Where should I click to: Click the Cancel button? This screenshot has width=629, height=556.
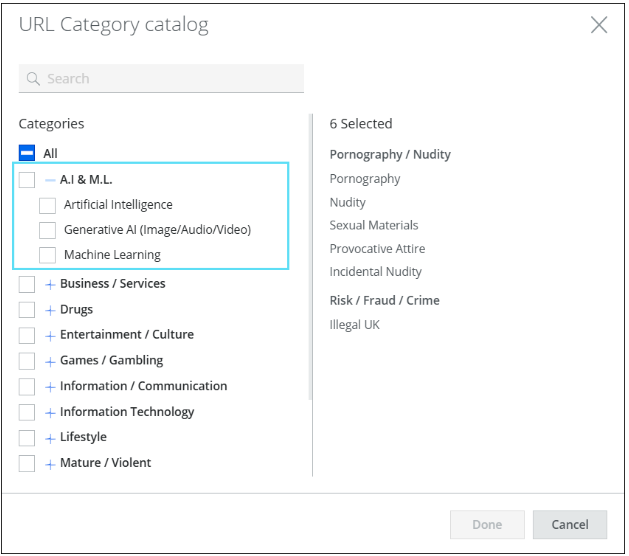click(x=569, y=524)
